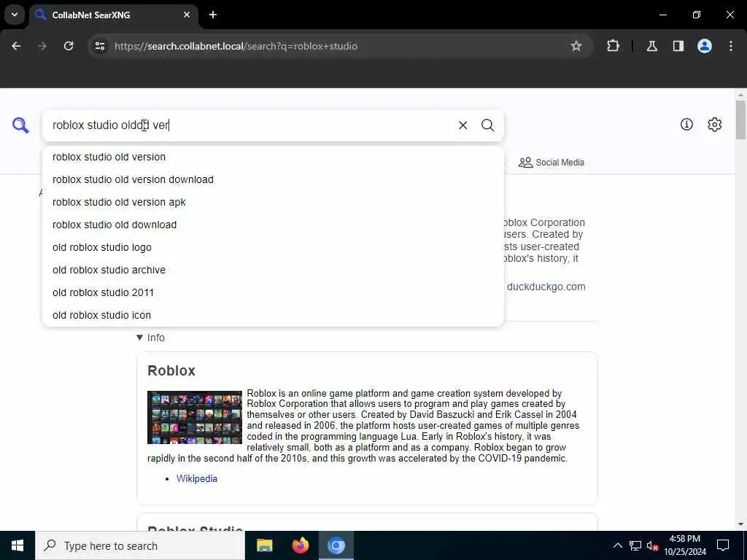The image size is (747, 560).
Task: Show hidden system tray icons
Action: [617, 545]
